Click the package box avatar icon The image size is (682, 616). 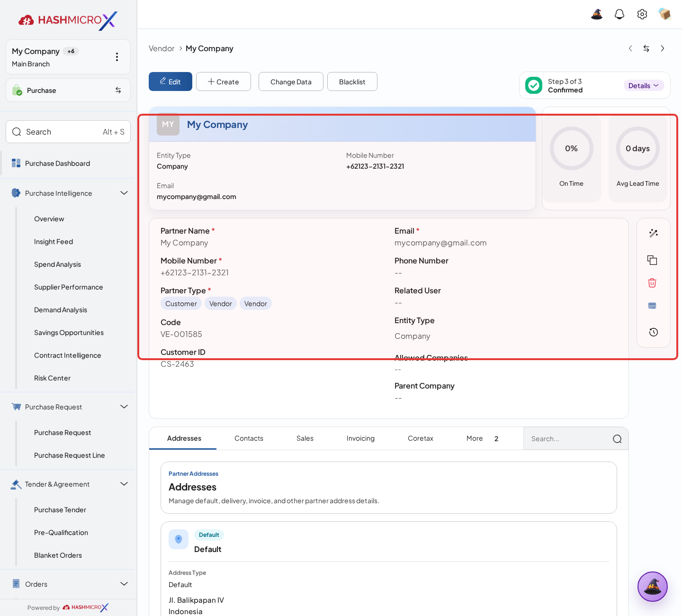point(665,14)
